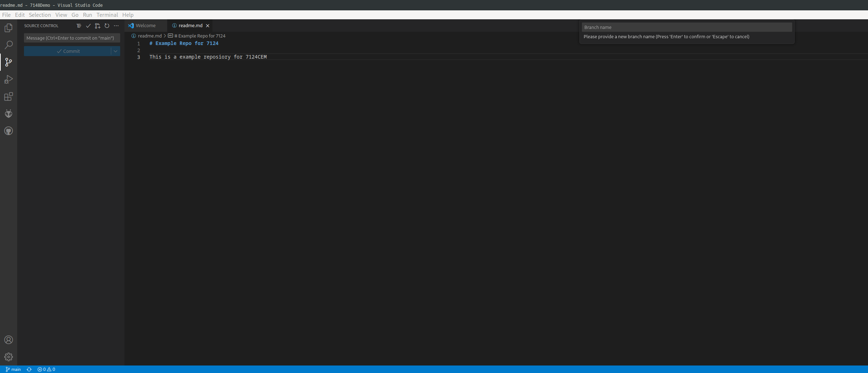Open Accounts from the activity bar
This screenshot has height=373, width=868.
click(x=8, y=340)
